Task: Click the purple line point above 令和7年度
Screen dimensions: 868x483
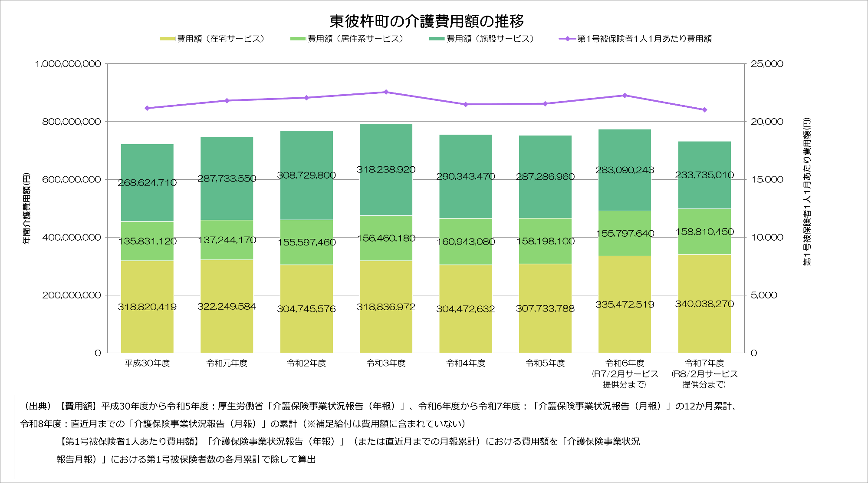Action: (x=704, y=110)
